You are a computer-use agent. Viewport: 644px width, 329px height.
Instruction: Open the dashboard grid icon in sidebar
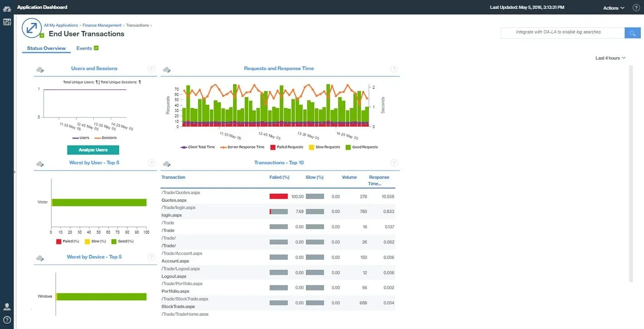tap(7, 22)
